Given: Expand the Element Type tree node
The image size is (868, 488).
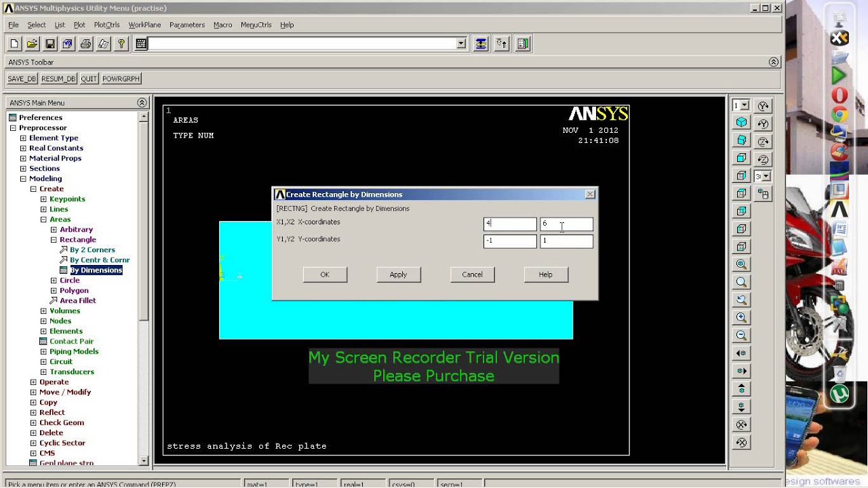Looking at the screenshot, I should click(x=23, y=138).
